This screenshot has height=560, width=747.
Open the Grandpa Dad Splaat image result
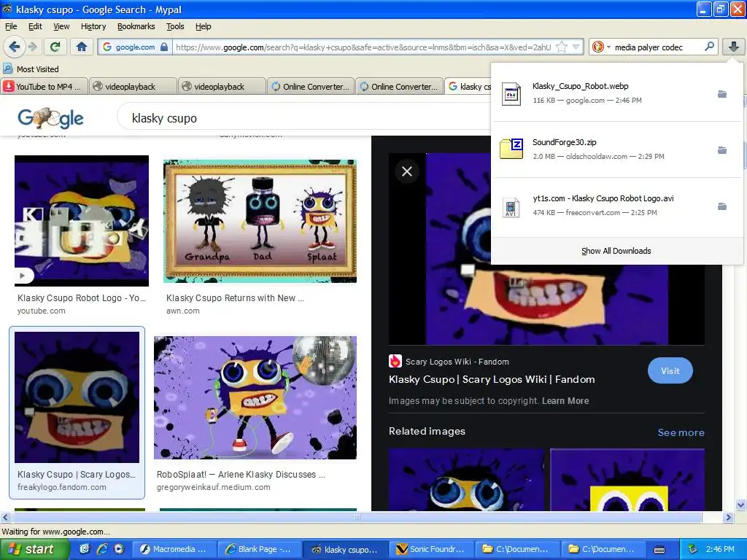tap(260, 221)
